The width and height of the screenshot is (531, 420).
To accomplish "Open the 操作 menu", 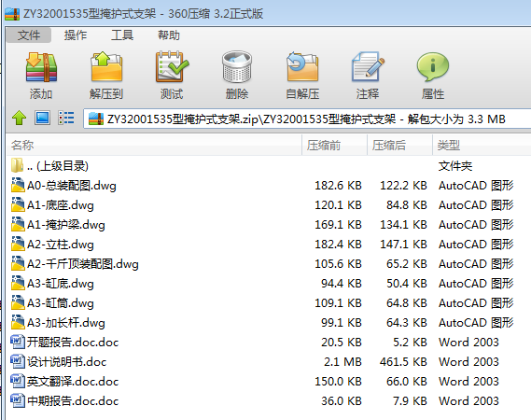I will pos(76,35).
